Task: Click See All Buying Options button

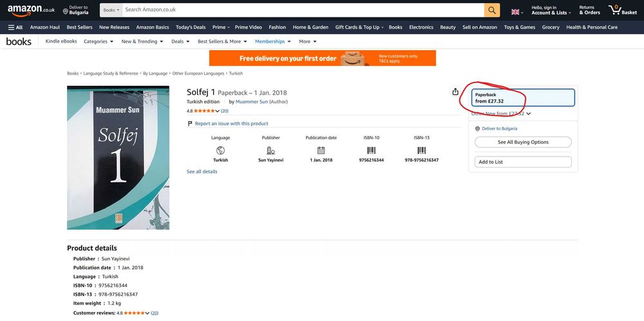Action: pos(523,142)
